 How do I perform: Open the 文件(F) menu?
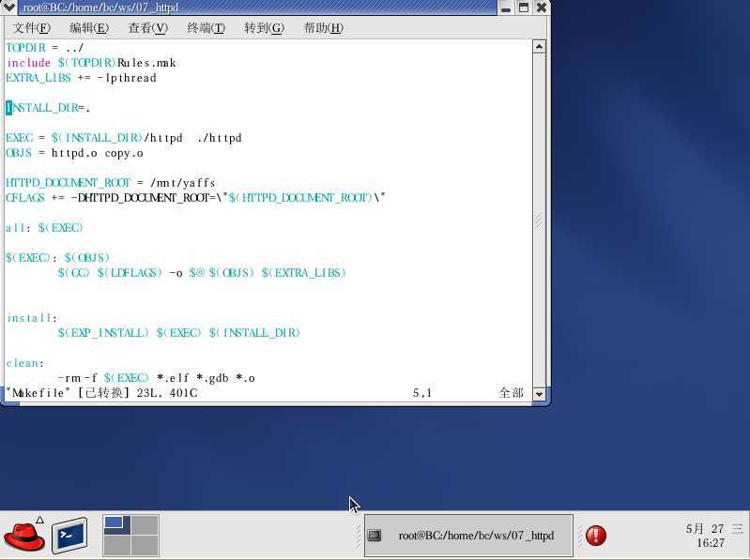[32, 28]
